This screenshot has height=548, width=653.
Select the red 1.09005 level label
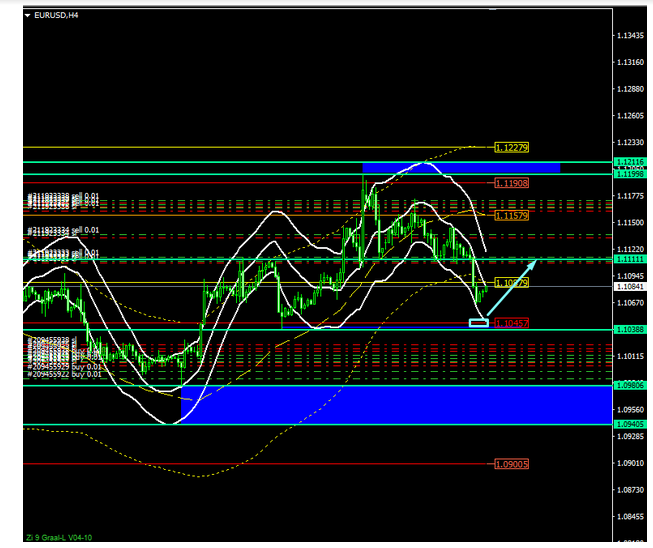(x=511, y=464)
